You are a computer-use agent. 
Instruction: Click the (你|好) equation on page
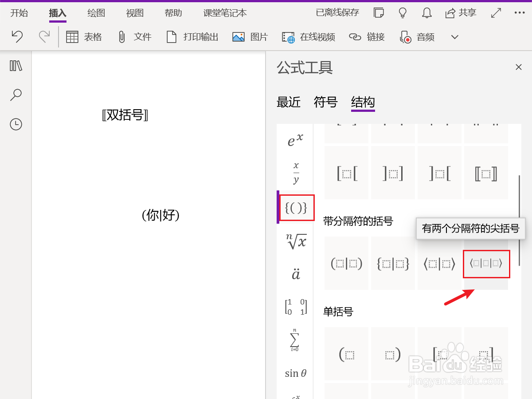(160, 215)
